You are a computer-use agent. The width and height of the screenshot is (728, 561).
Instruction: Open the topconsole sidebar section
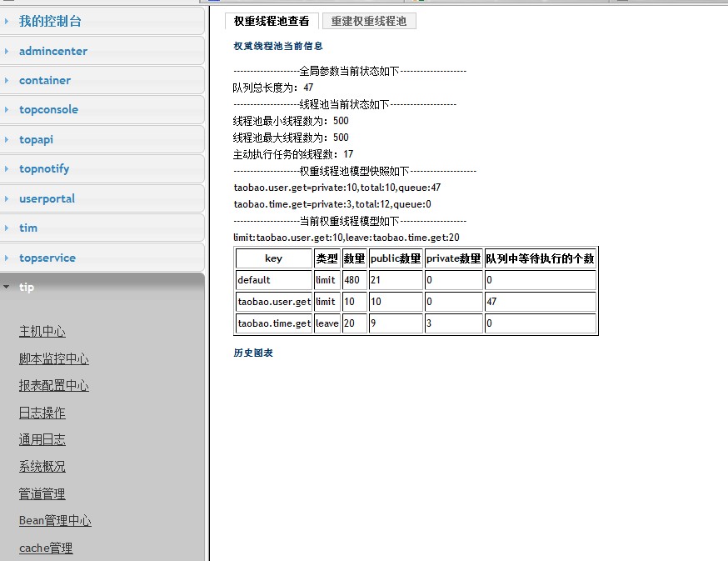tap(102, 110)
